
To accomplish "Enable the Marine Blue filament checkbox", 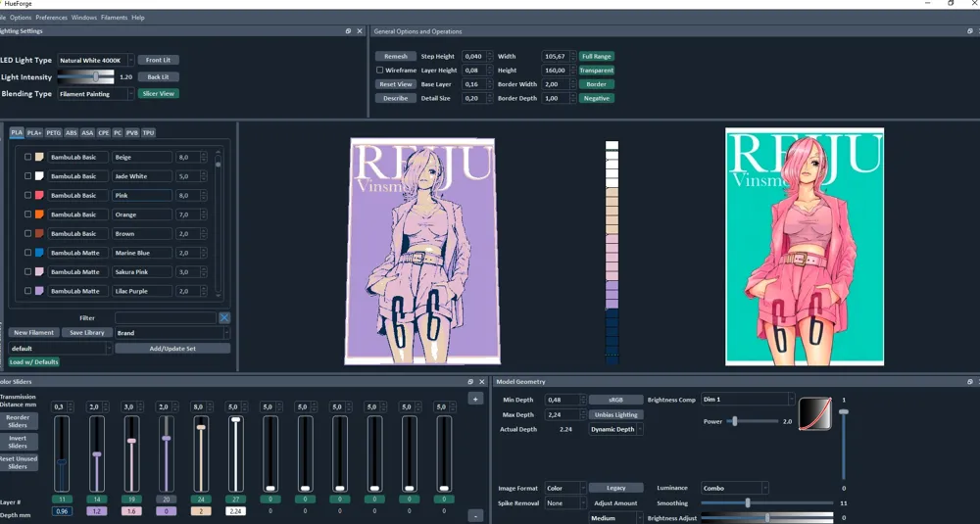I will tap(27, 253).
